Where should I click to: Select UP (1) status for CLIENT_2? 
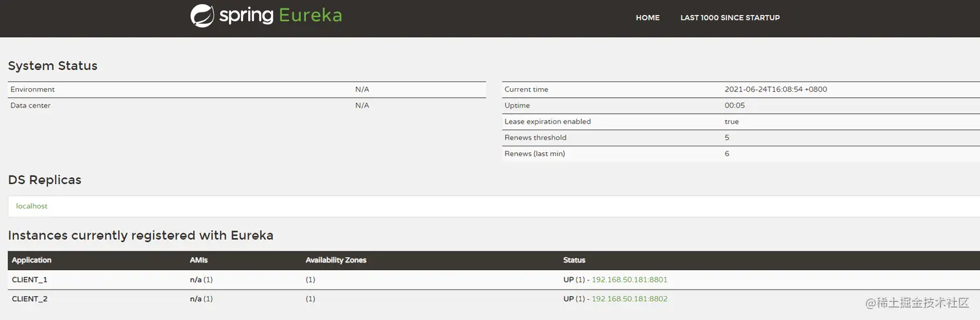pos(575,299)
